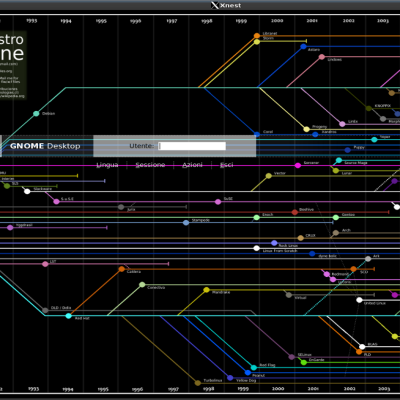Click the GNOME Desktop label

point(45,146)
